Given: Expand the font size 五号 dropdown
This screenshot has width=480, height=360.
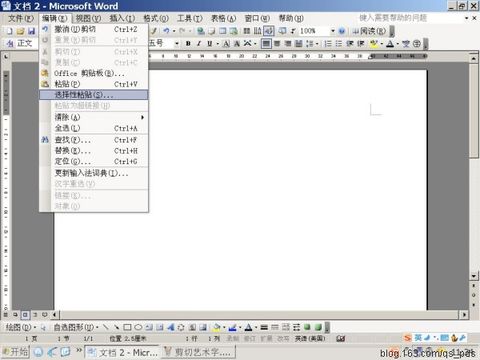Looking at the screenshot, I should tap(177, 43).
